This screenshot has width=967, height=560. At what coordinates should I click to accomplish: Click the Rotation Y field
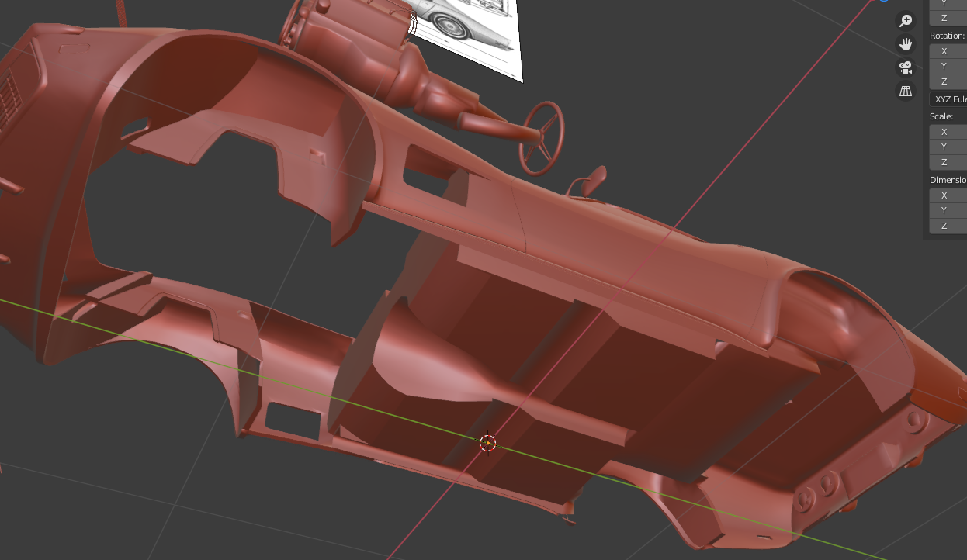948,66
